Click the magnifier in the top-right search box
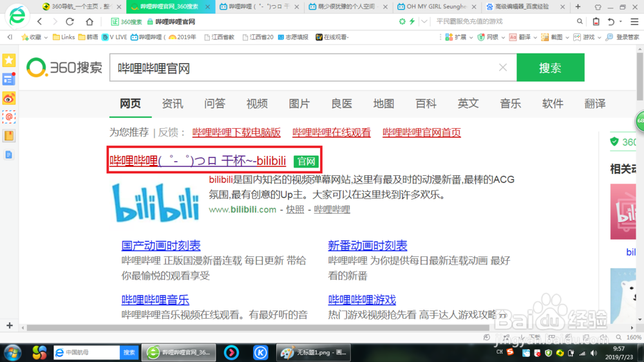The height and width of the screenshot is (362, 644). point(580,21)
